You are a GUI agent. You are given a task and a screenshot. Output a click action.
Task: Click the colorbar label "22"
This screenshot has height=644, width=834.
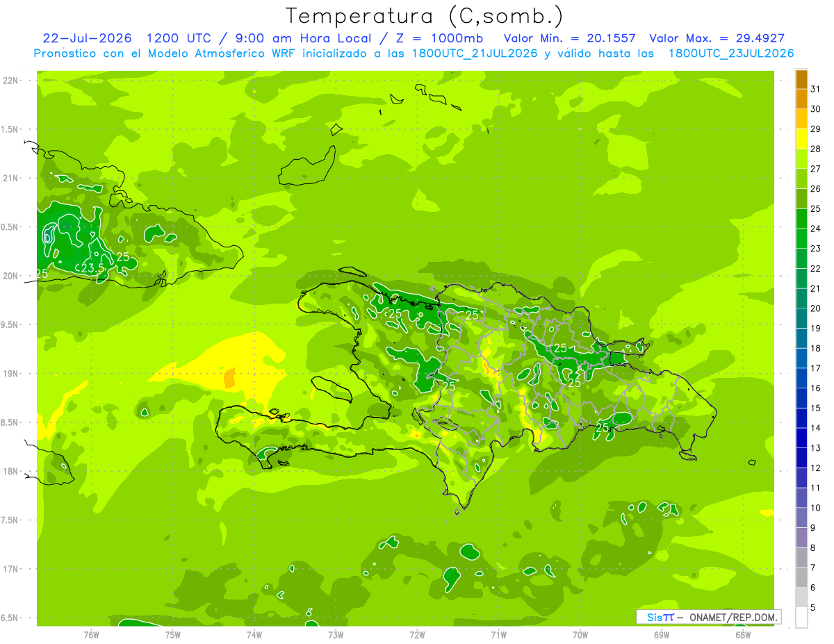tap(815, 268)
